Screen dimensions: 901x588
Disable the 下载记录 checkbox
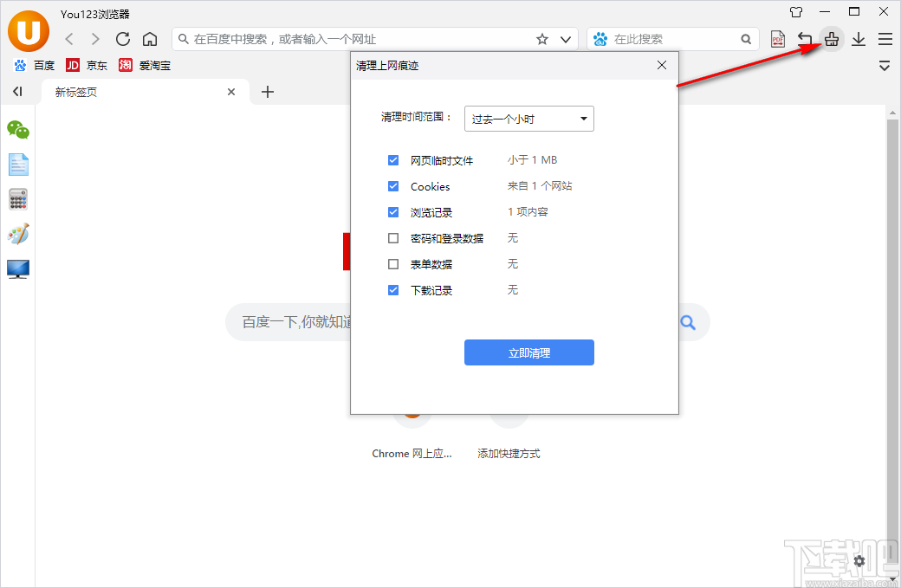coord(394,290)
